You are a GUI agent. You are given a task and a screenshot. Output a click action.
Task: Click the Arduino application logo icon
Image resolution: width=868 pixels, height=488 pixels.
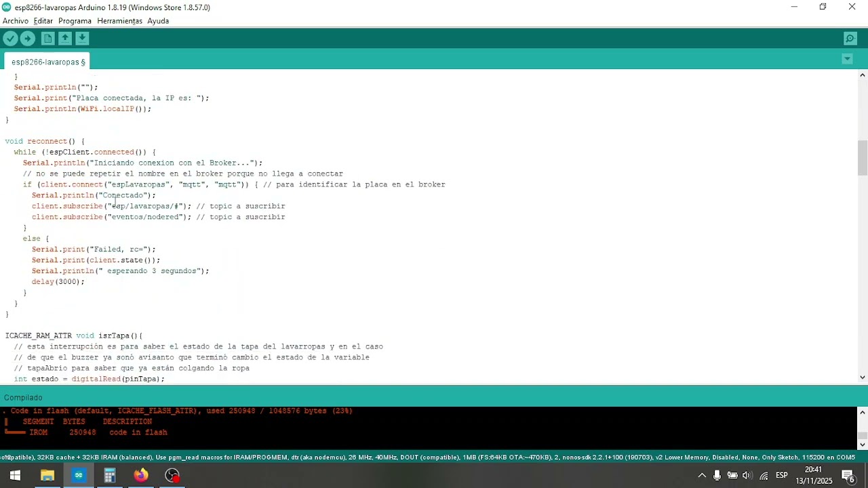pyautogui.click(x=7, y=7)
